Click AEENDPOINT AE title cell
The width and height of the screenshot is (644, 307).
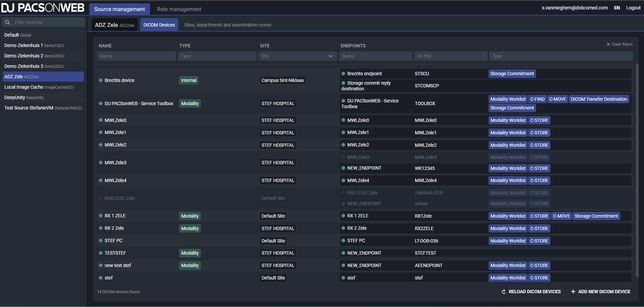[429, 265]
